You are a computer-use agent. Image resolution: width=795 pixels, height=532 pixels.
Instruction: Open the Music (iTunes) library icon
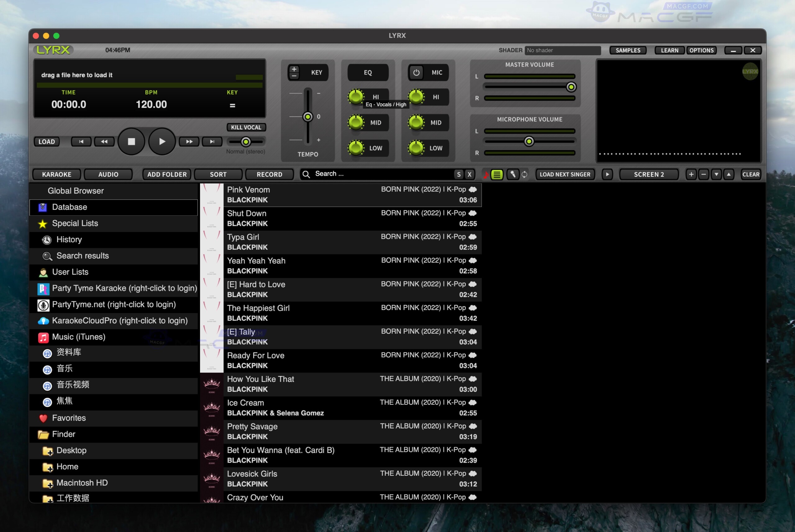[43, 337]
